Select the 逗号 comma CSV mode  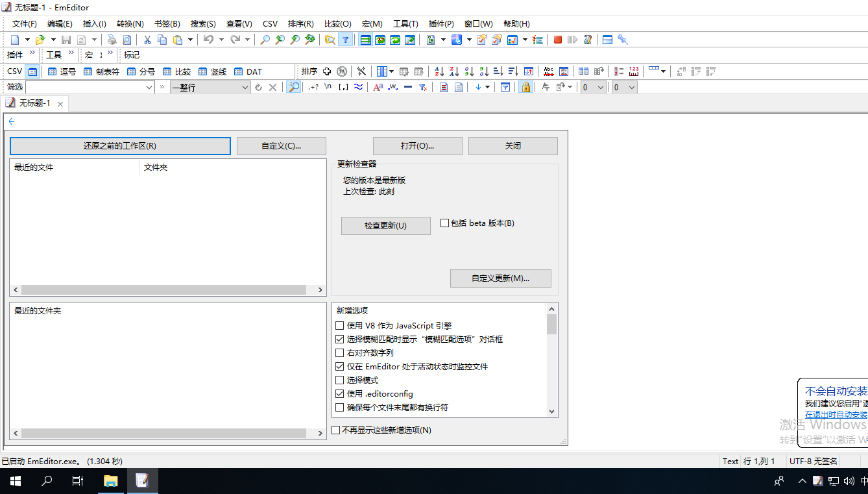[x=62, y=71]
